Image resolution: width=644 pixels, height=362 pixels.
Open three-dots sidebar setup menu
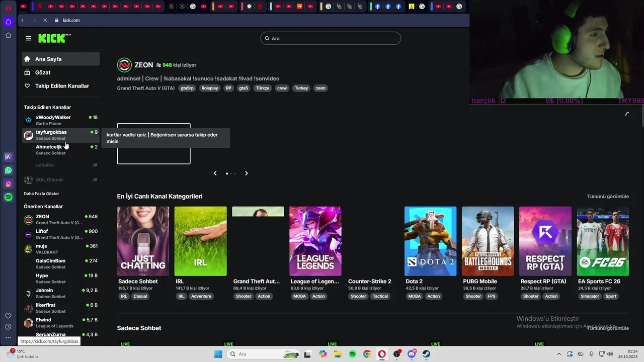click(8, 338)
